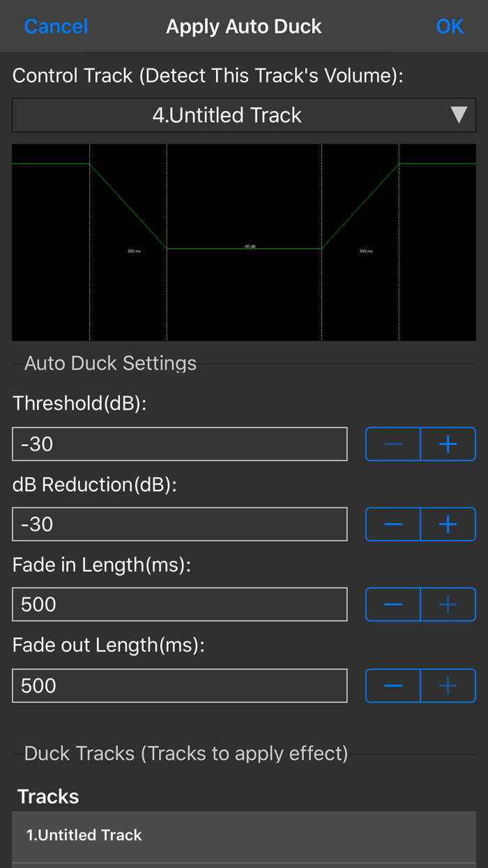Increase Fade in Length with plus
The image size is (488, 868).
(x=448, y=605)
